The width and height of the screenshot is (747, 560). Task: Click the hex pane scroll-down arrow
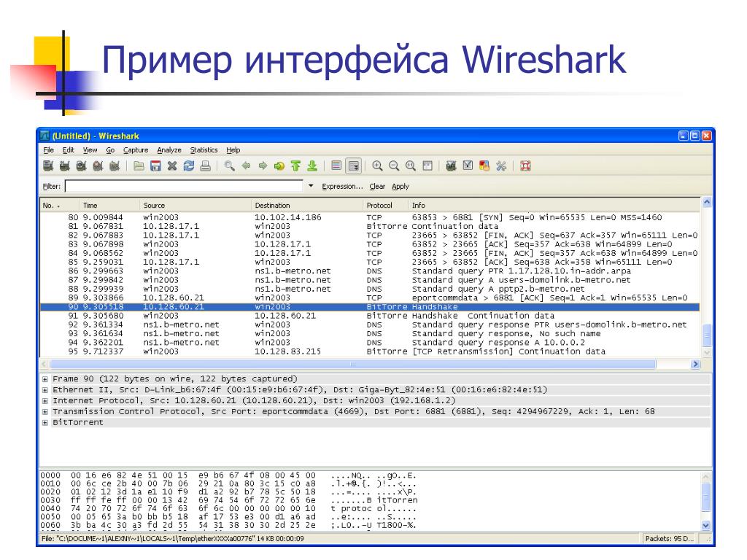[x=706, y=526]
